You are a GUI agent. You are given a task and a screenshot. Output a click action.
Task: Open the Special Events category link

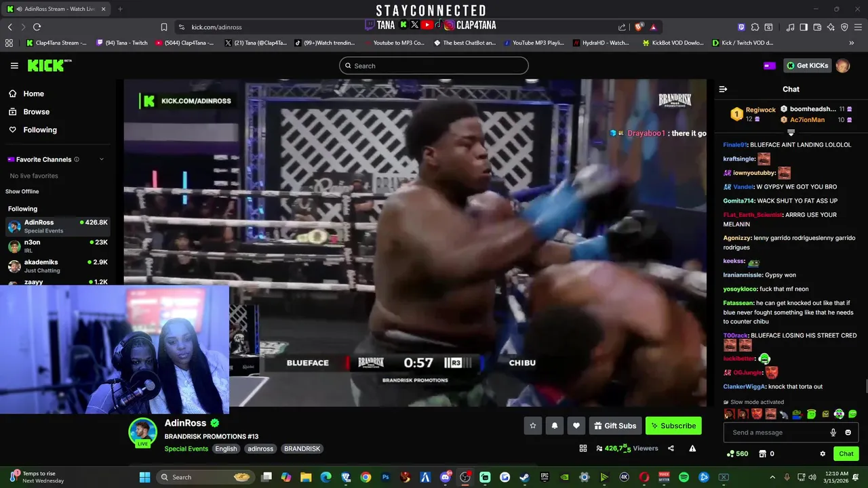coord(186,449)
